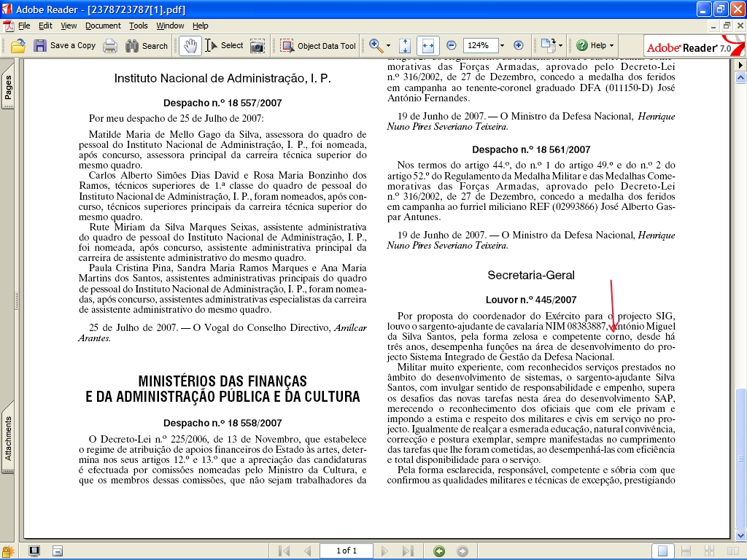This screenshot has height=560, width=747.
Task: Open the Tools menu
Action: tap(139, 26)
